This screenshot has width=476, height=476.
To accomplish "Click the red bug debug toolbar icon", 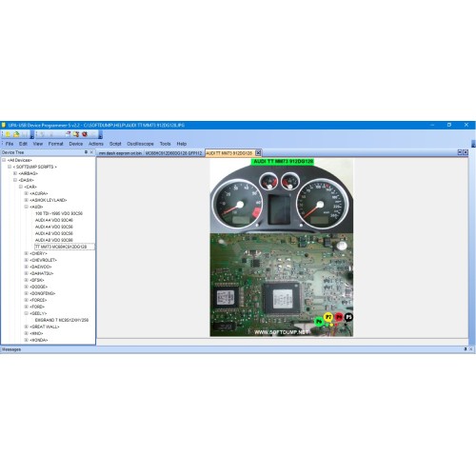I will pos(85,134).
